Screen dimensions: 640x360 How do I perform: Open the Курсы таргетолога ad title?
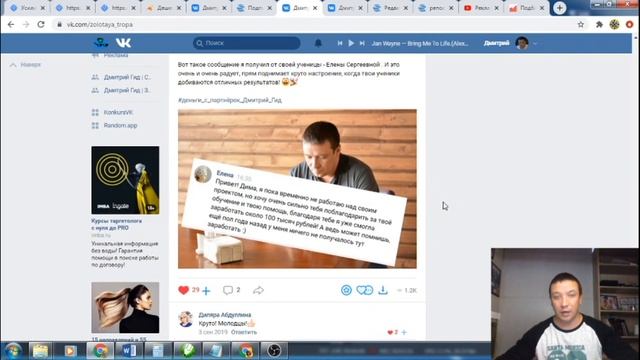click(x=117, y=224)
